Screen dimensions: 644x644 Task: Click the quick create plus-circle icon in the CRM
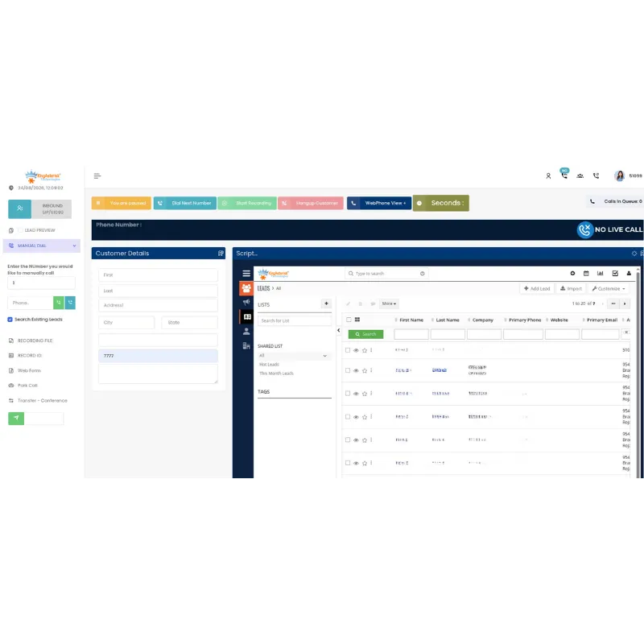click(x=572, y=274)
